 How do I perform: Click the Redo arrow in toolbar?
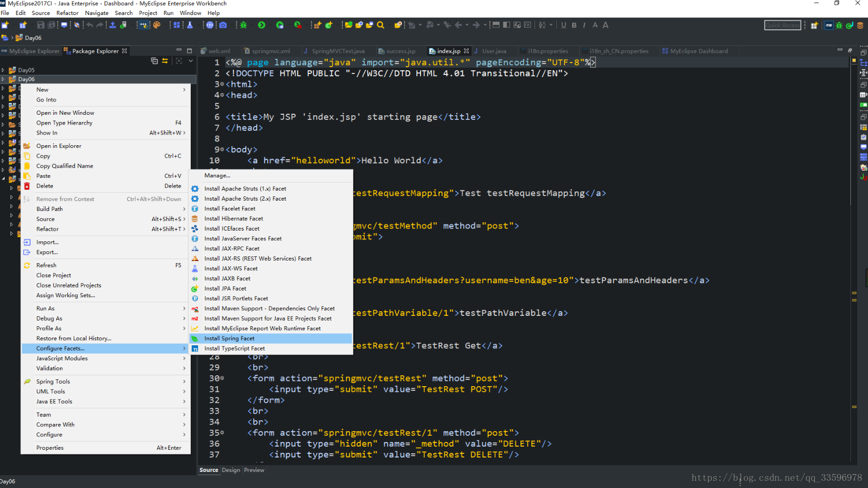100,25
